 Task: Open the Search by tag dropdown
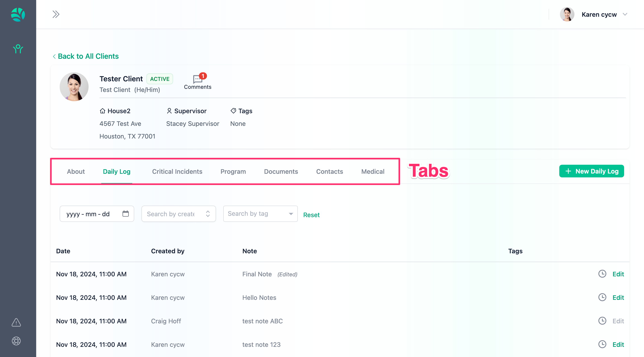point(260,214)
